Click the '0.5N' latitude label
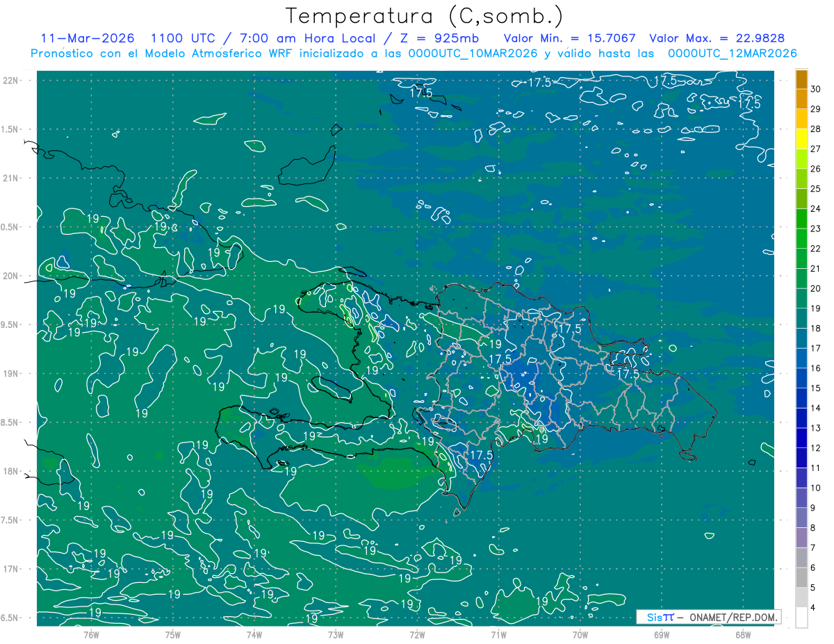 tap(10, 227)
